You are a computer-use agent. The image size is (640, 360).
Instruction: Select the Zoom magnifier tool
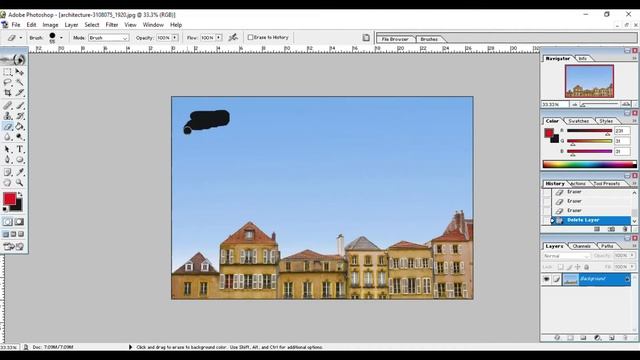click(x=20, y=183)
